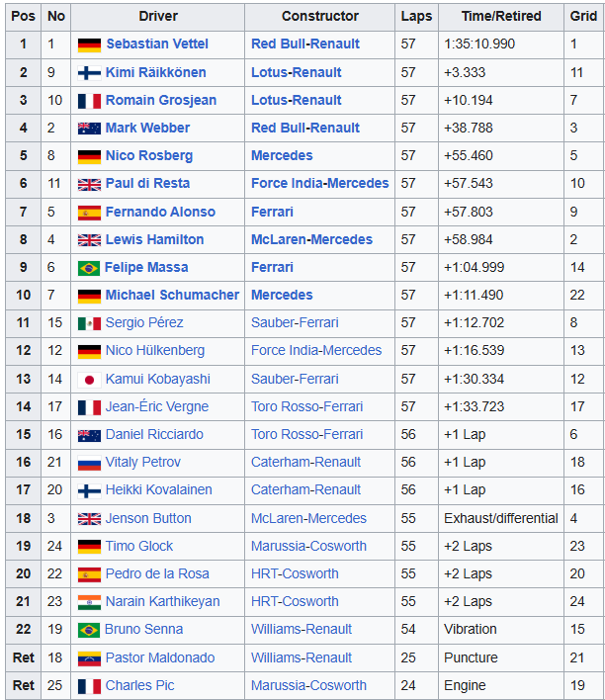Click the German flag beside Michael Schumacher
The height and width of the screenshot is (700, 605).
89,296
